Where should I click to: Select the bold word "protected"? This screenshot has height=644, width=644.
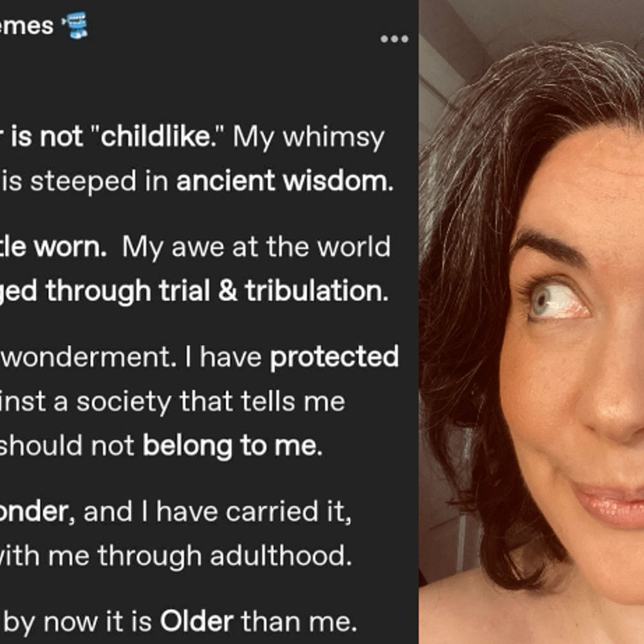click(x=334, y=357)
